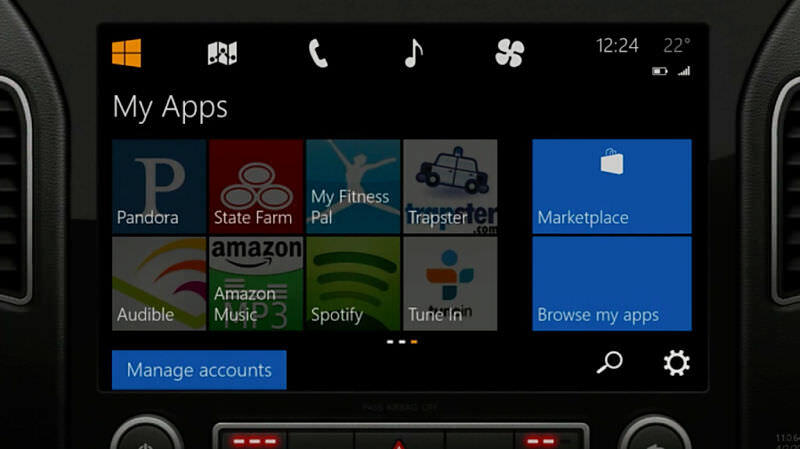Open settings gear icon
800x449 pixels.
[x=677, y=363]
